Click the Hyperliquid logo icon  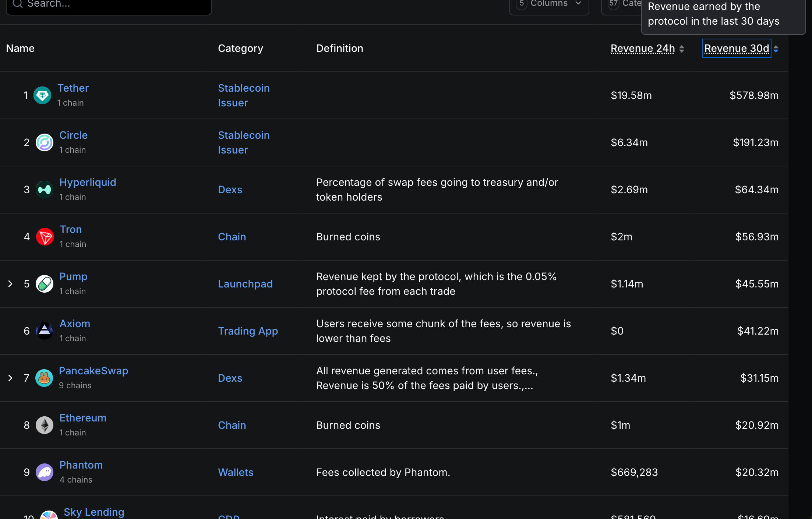point(45,190)
